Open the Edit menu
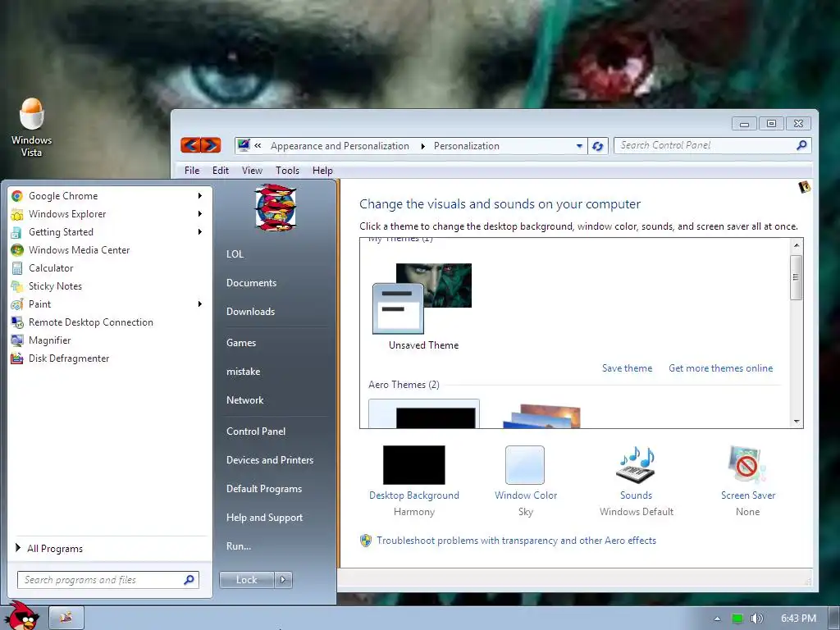Viewport: 840px width, 630px height. [x=220, y=171]
